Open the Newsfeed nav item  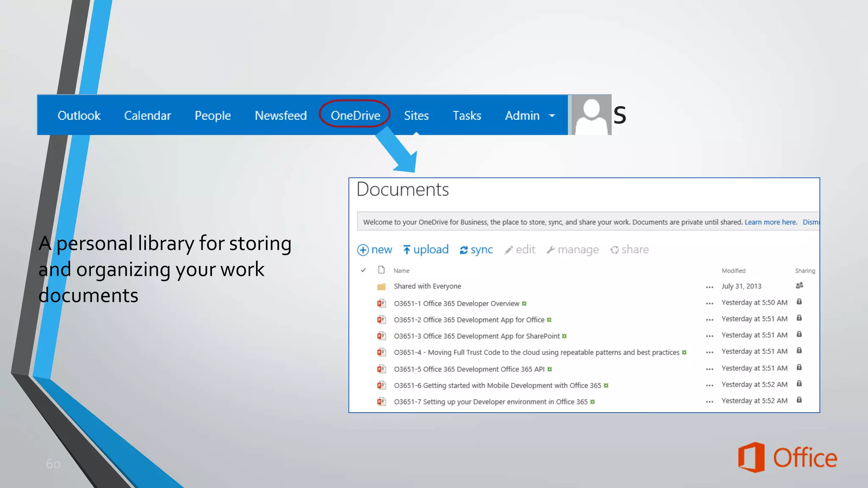coord(281,116)
